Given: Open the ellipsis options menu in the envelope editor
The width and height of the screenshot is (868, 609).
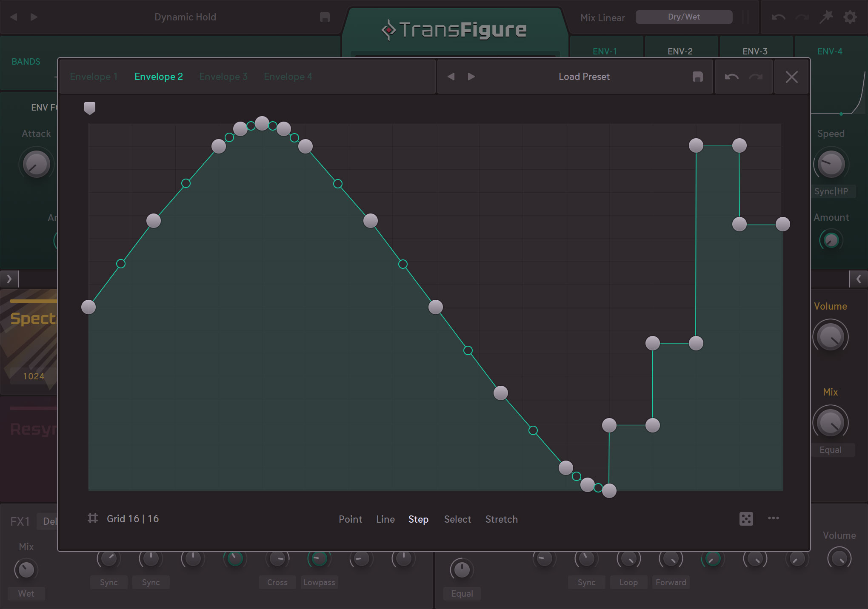Looking at the screenshot, I should coord(774,519).
